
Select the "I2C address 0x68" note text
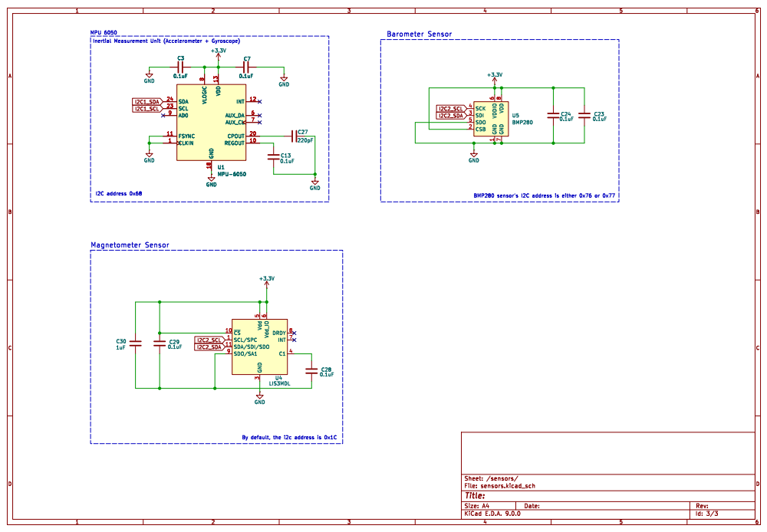[x=118, y=193]
